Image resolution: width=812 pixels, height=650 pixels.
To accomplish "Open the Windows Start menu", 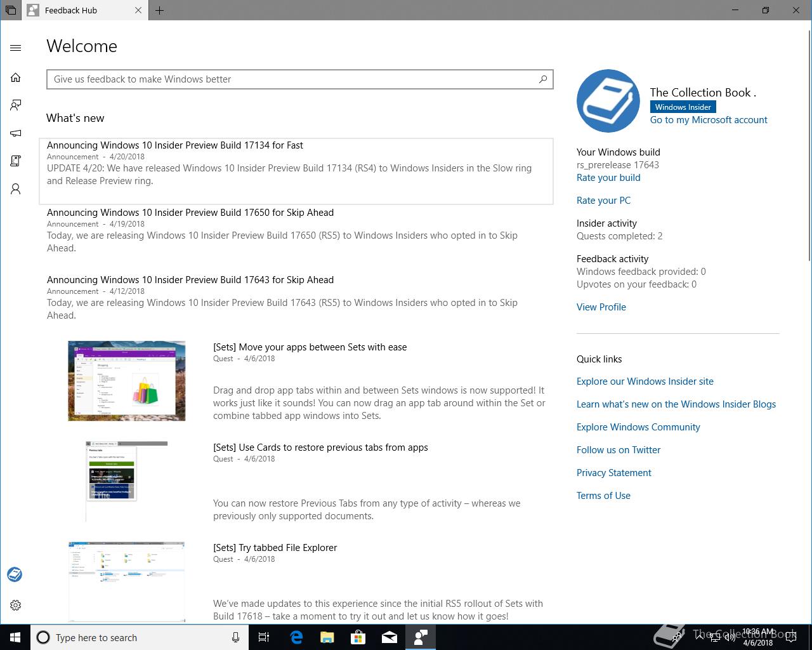I will click(x=15, y=637).
